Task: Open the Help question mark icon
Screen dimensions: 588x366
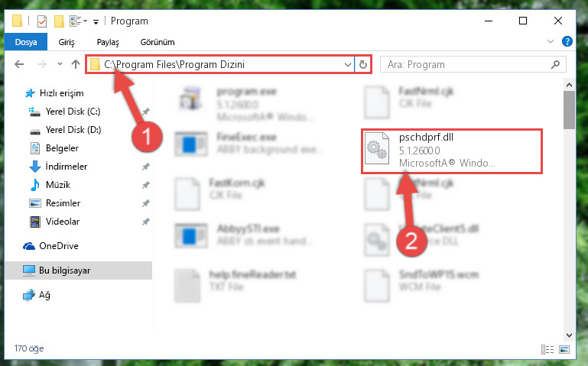Action: click(x=567, y=41)
